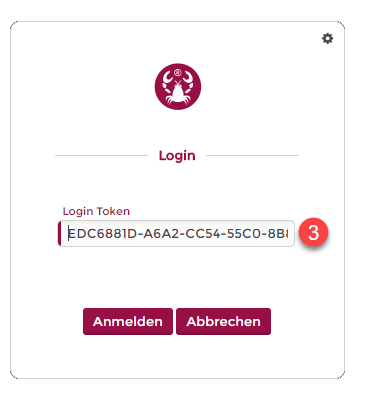The width and height of the screenshot is (371, 413).
Task: Click the A6A2 segment of the token
Action: point(161,233)
